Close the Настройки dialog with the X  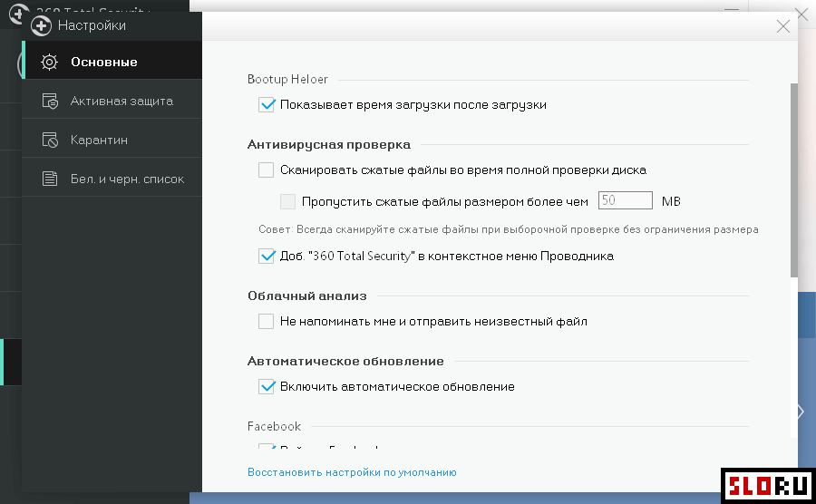tap(783, 27)
